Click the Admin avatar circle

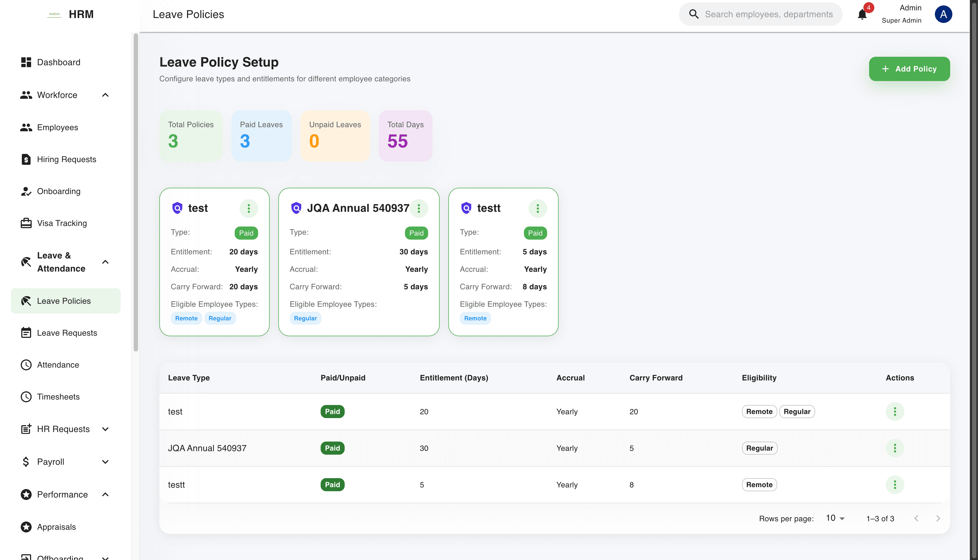(943, 14)
